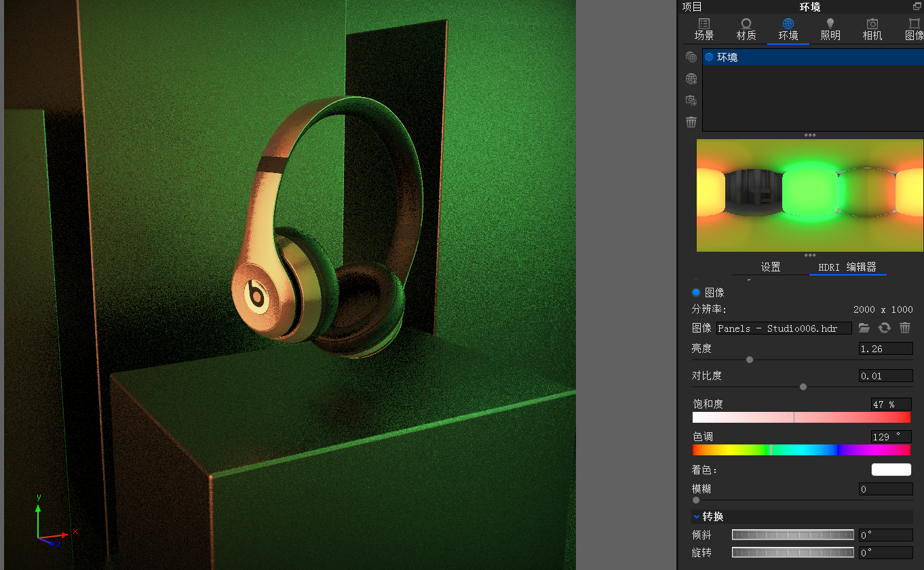
Task: Click the HDRI environment preview thumbnail
Action: click(x=810, y=195)
